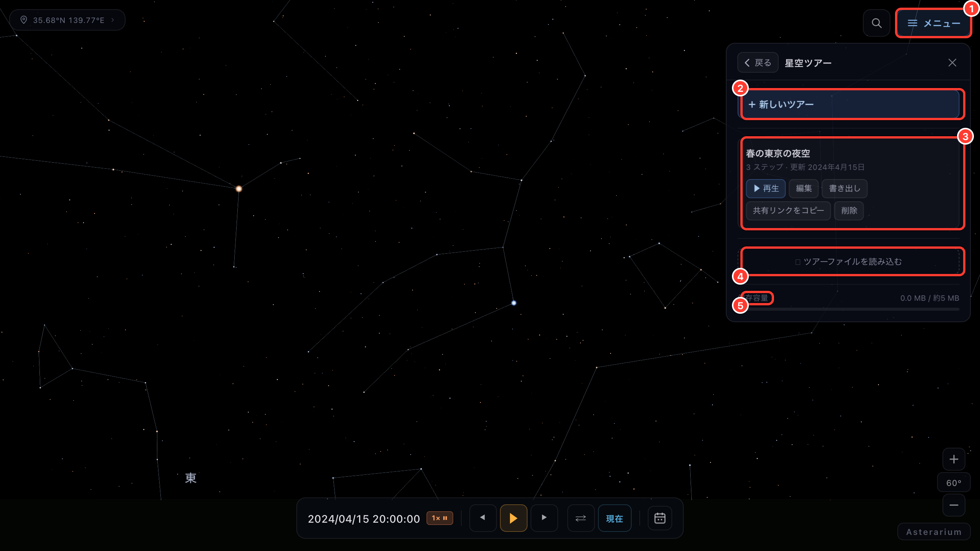Toggle the swap arrows direction icon

click(581, 518)
